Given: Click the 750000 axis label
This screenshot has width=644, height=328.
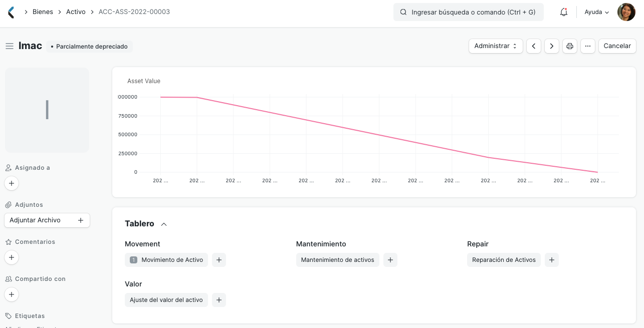Looking at the screenshot, I should [128, 116].
